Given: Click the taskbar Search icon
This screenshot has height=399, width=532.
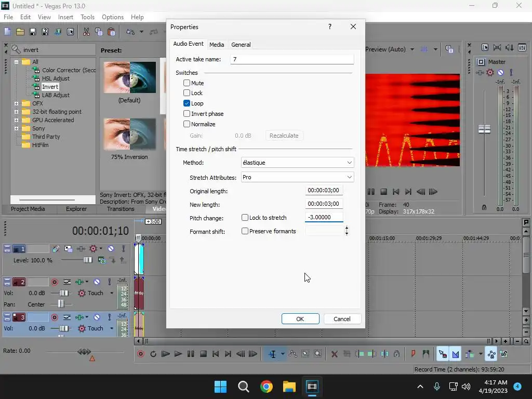Looking at the screenshot, I should (x=244, y=387).
